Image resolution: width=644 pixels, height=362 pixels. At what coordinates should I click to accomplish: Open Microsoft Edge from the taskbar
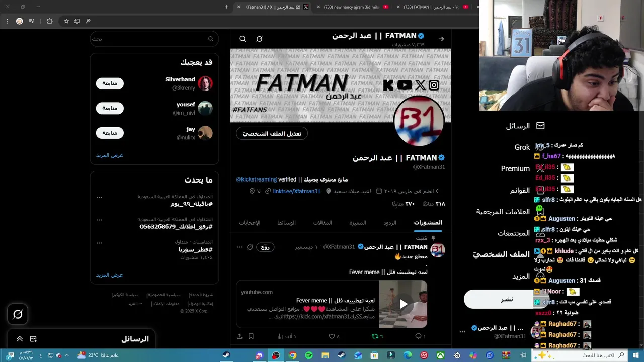point(408,355)
